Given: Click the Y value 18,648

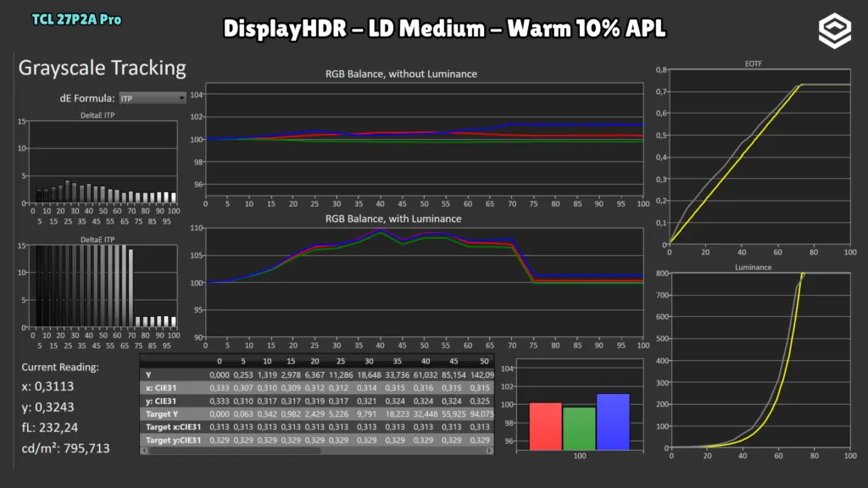Looking at the screenshot, I should pos(369,374).
